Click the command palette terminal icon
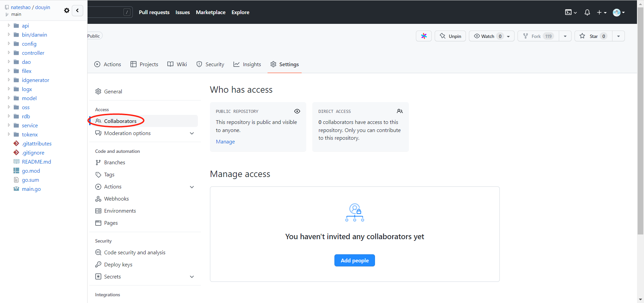This screenshot has width=644, height=303. click(570, 12)
